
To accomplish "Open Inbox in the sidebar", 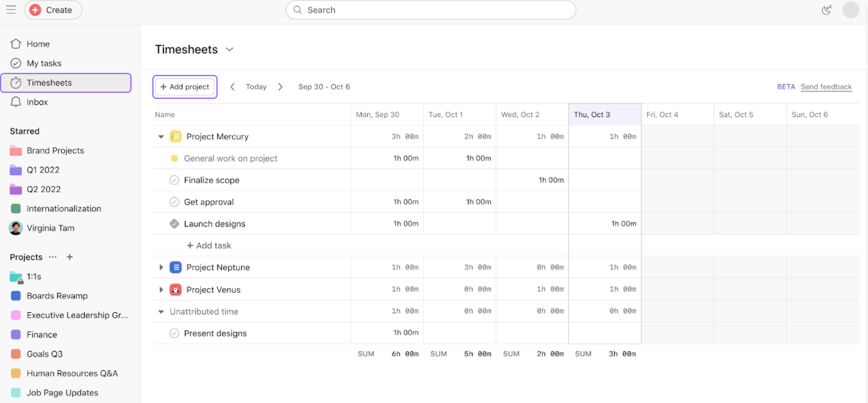I will (37, 102).
